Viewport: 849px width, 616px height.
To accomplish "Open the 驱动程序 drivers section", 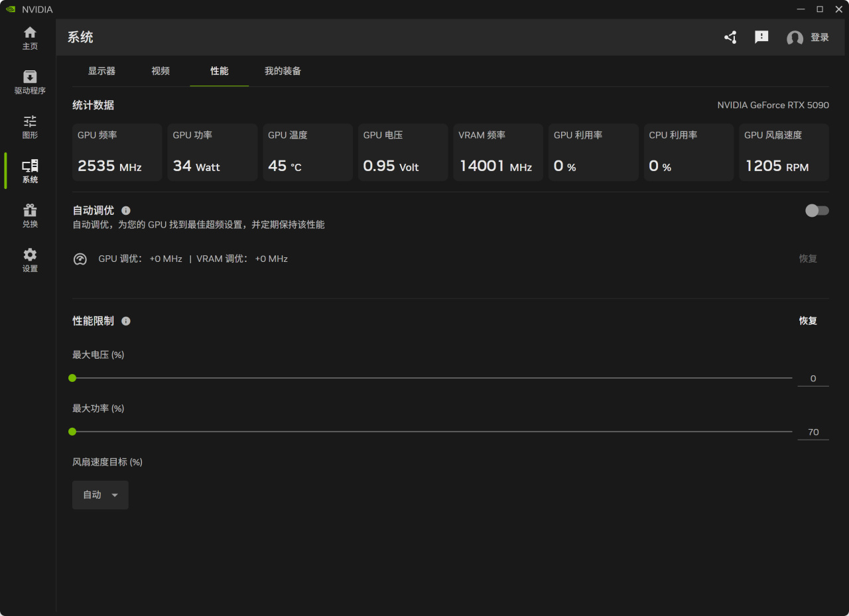I will (x=30, y=82).
